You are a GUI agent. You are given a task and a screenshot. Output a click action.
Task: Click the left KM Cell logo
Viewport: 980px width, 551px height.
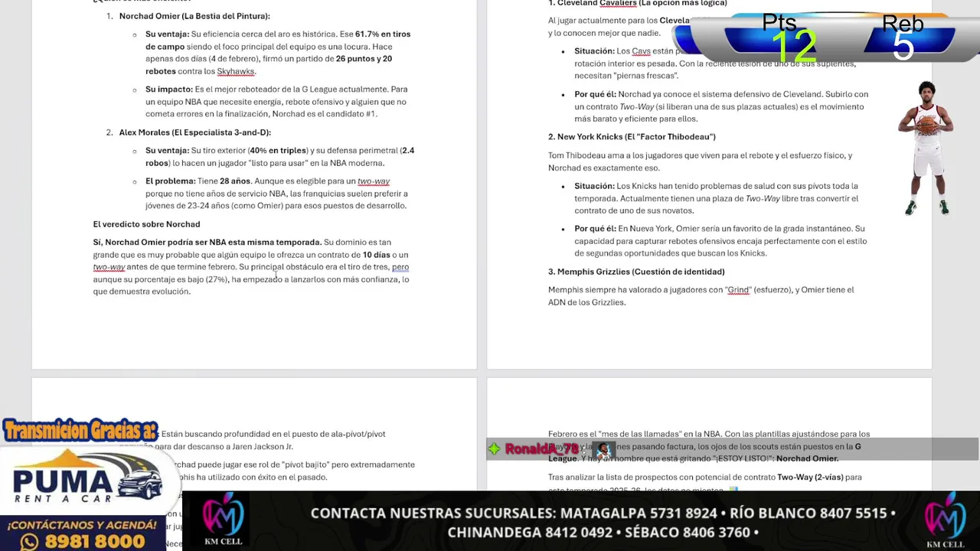click(224, 520)
